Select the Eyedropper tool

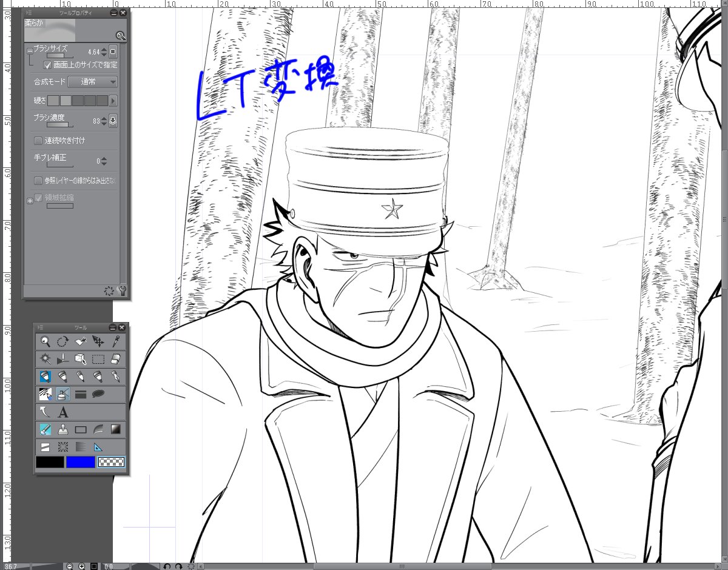point(116,341)
